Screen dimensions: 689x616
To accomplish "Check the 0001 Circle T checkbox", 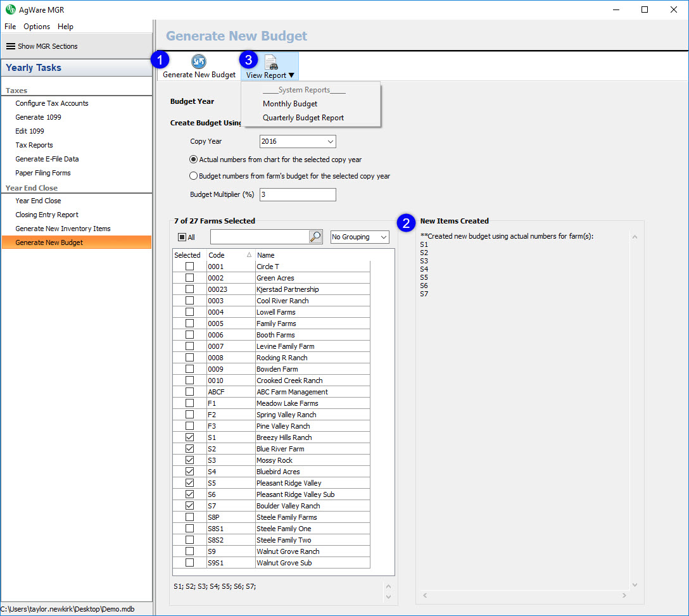I will [189, 267].
